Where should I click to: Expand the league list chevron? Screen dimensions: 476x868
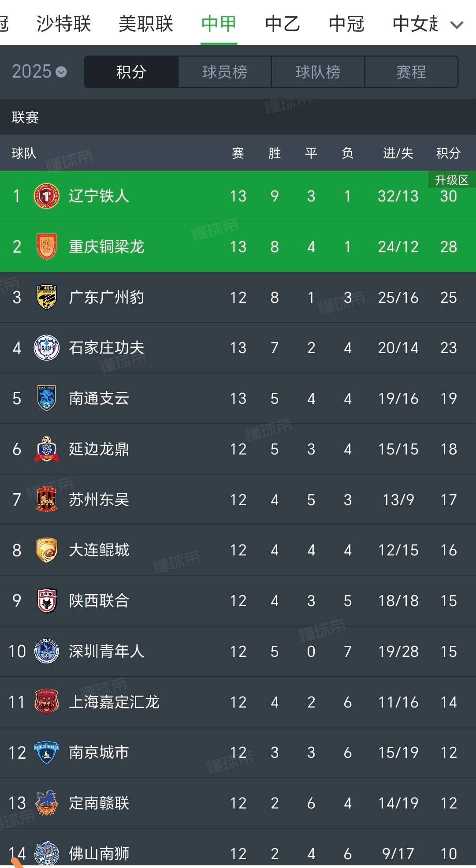click(x=457, y=25)
